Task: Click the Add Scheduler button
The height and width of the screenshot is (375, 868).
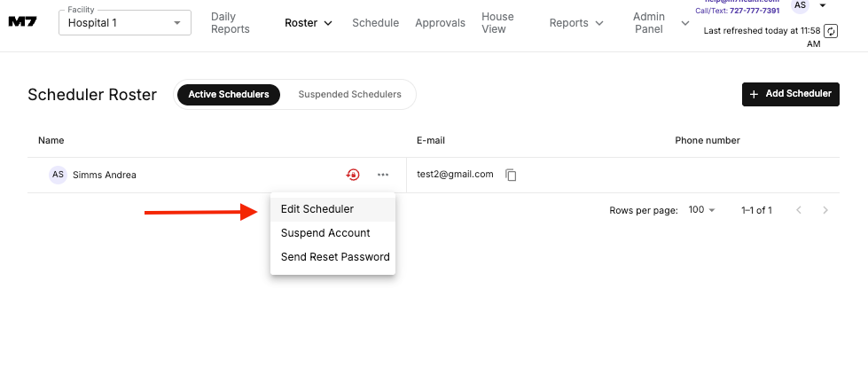Action: tap(790, 94)
